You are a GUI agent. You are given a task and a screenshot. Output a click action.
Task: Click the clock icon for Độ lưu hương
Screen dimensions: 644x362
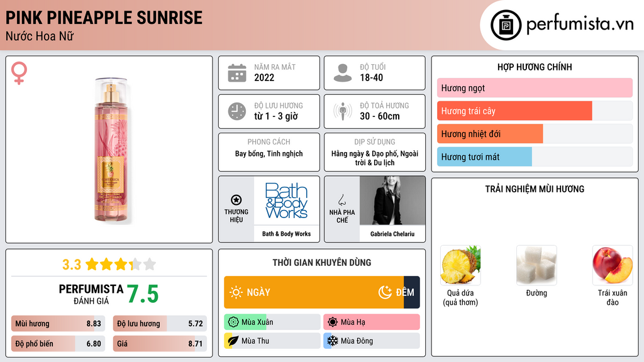point(237,111)
